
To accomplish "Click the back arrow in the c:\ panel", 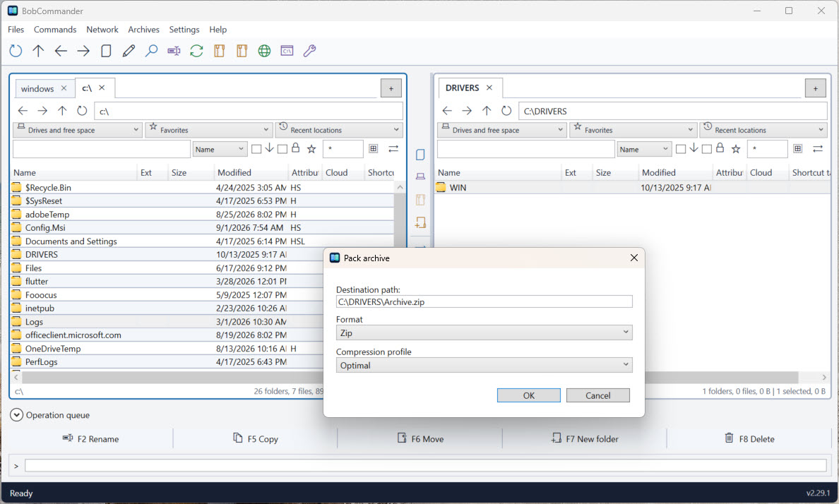I will pyautogui.click(x=23, y=111).
